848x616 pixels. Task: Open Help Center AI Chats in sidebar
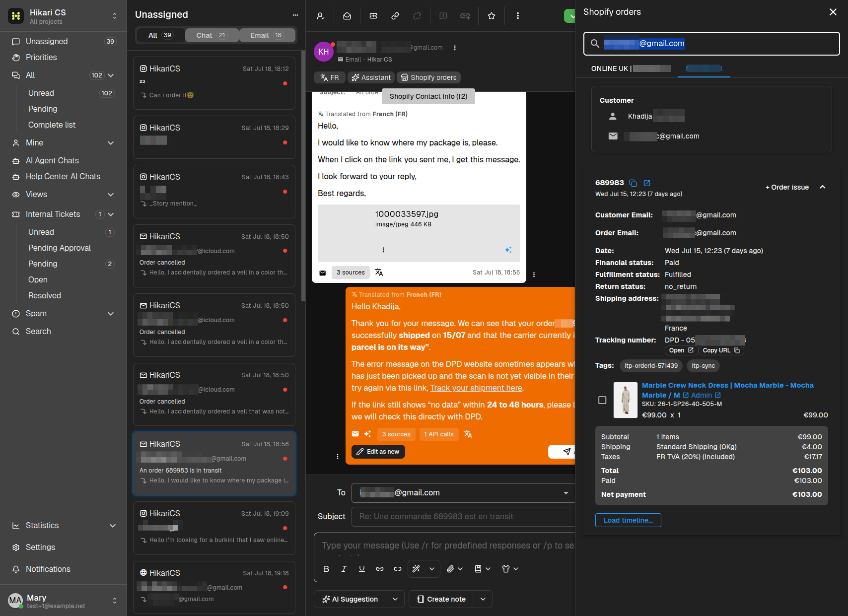click(x=63, y=177)
